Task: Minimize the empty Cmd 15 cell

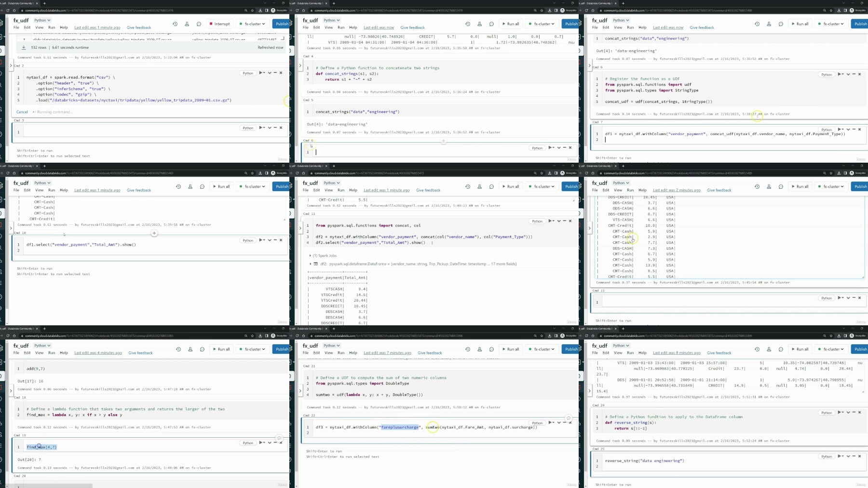Action: pos(854,298)
